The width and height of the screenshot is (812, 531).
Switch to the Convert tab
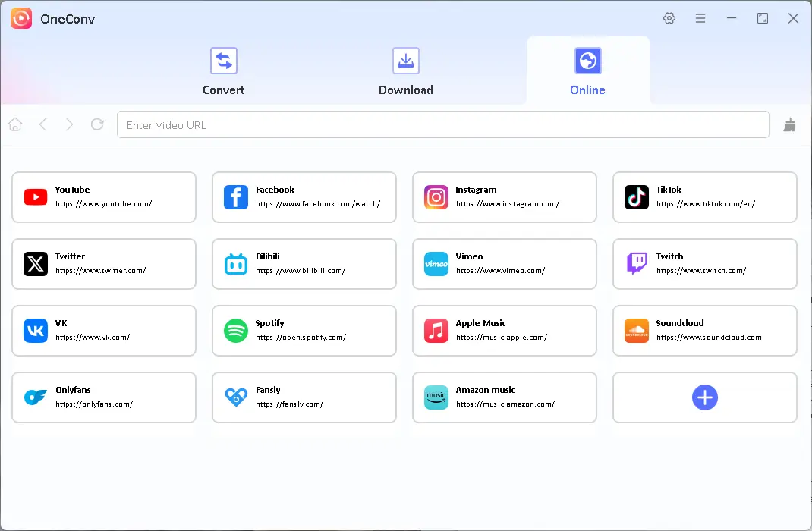[223, 71]
